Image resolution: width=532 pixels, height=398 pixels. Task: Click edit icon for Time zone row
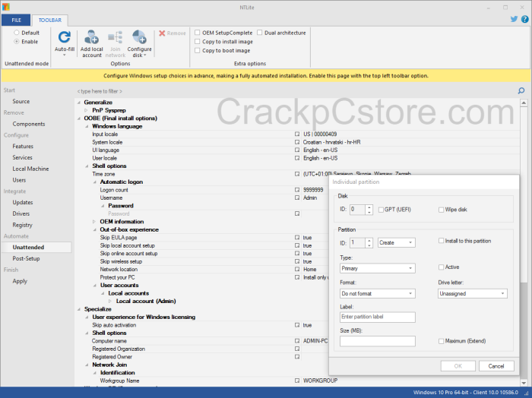[297, 174]
